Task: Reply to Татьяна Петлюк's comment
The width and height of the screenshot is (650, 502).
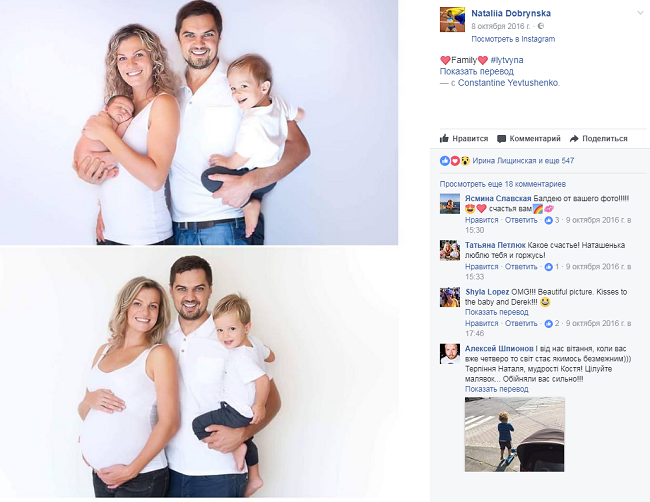Action: click(x=521, y=267)
